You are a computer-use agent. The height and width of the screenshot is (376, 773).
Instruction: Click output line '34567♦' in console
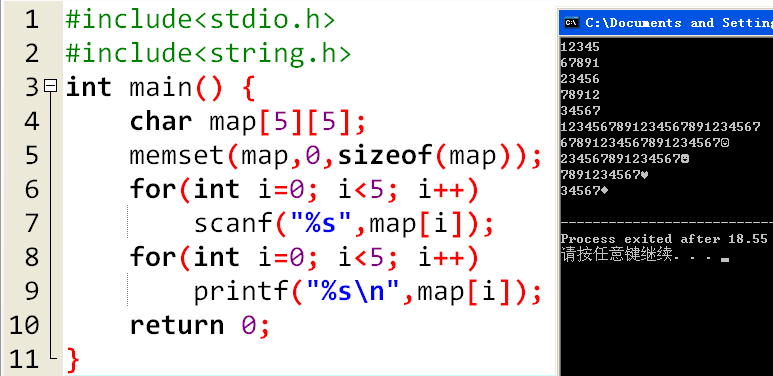click(x=584, y=191)
